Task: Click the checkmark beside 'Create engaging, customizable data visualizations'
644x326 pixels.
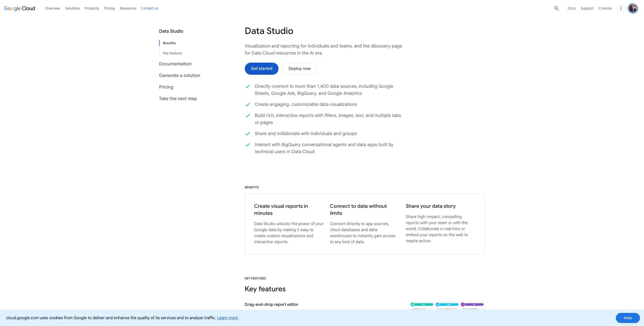Action: [x=248, y=104]
